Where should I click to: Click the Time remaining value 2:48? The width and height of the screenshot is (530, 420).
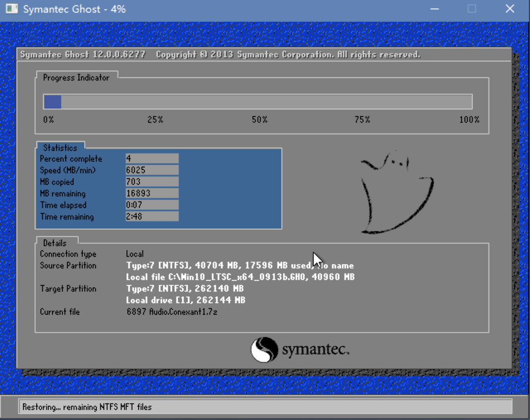point(152,217)
